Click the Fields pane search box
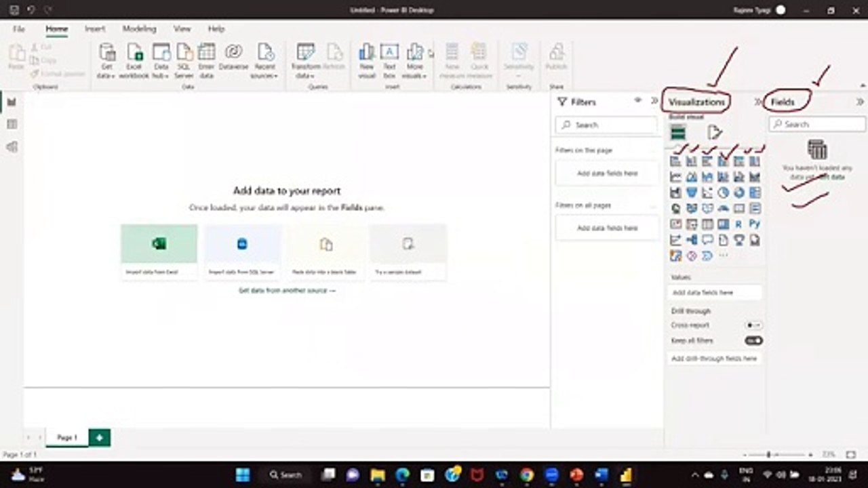868x488 pixels. [x=817, y=124]
